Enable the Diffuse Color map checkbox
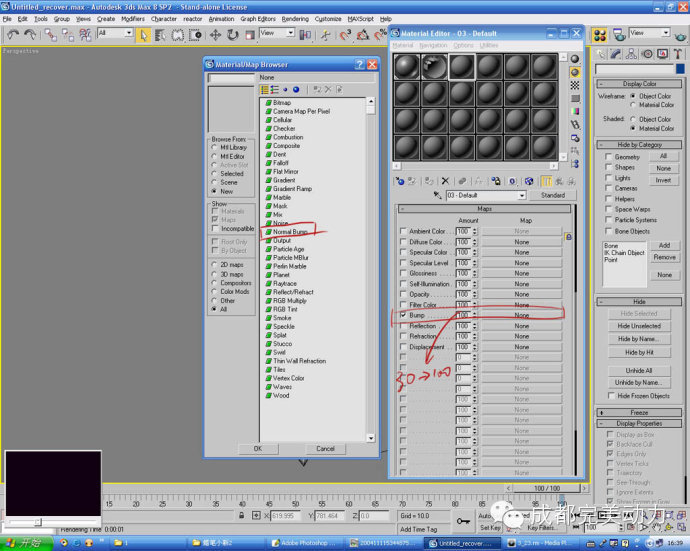The height and width of the screenshot is (551, 690). (403, 242)
